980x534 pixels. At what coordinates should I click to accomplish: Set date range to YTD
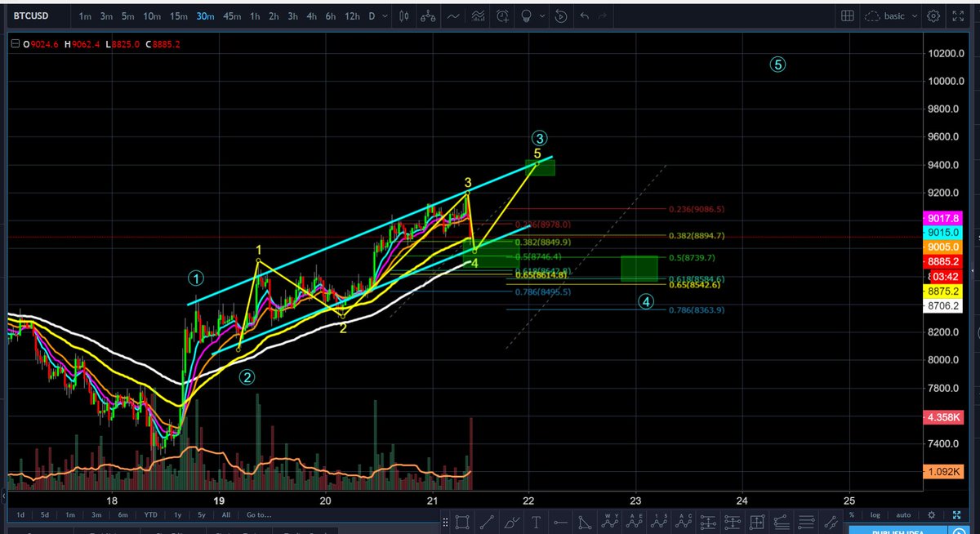(150, 515)
